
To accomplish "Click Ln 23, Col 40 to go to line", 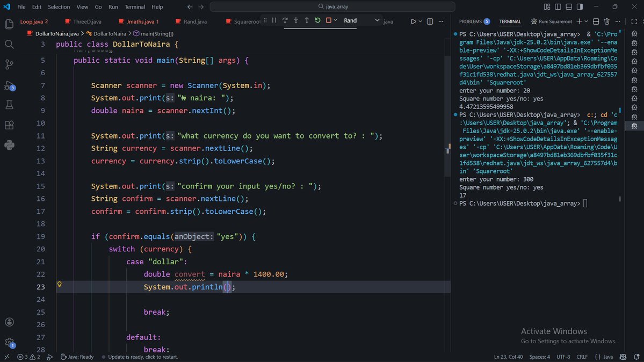I will pyautogui.click(x=509, y=357).
